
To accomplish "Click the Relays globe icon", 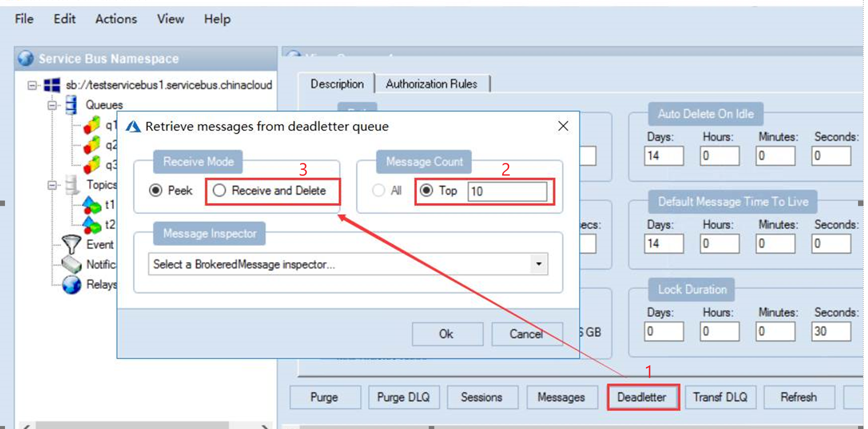I will pos(72,285).
